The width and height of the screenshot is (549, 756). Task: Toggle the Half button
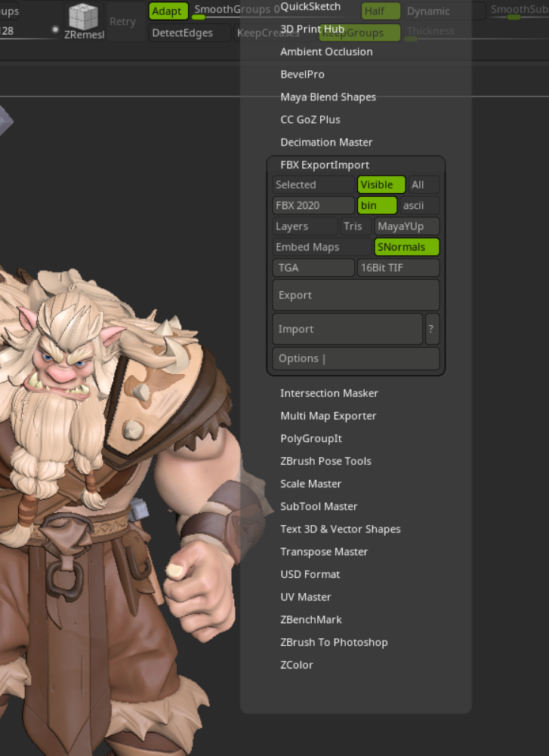[x=381, y=11]
